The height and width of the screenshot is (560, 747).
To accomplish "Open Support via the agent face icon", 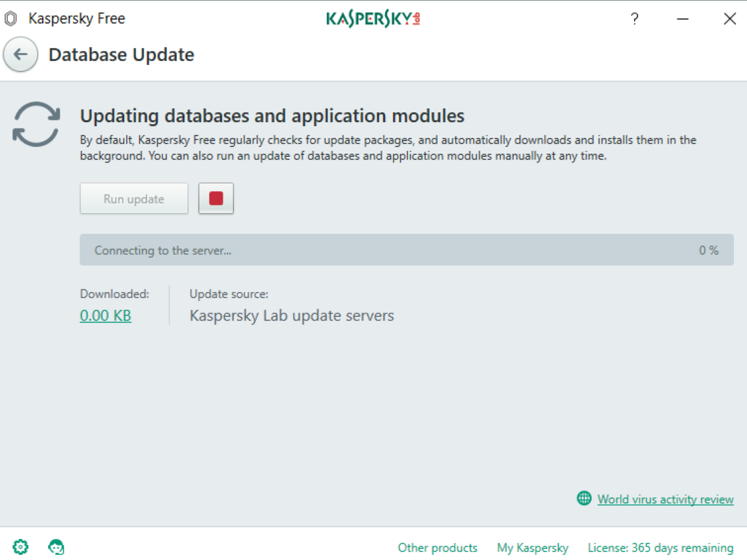I will tap(57, 547).
